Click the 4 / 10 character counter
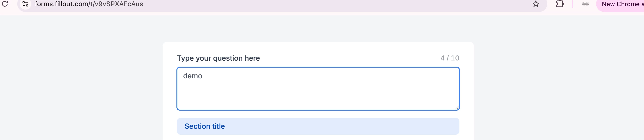The width and height of the screenshot is (644, 140). pos(450,58)
